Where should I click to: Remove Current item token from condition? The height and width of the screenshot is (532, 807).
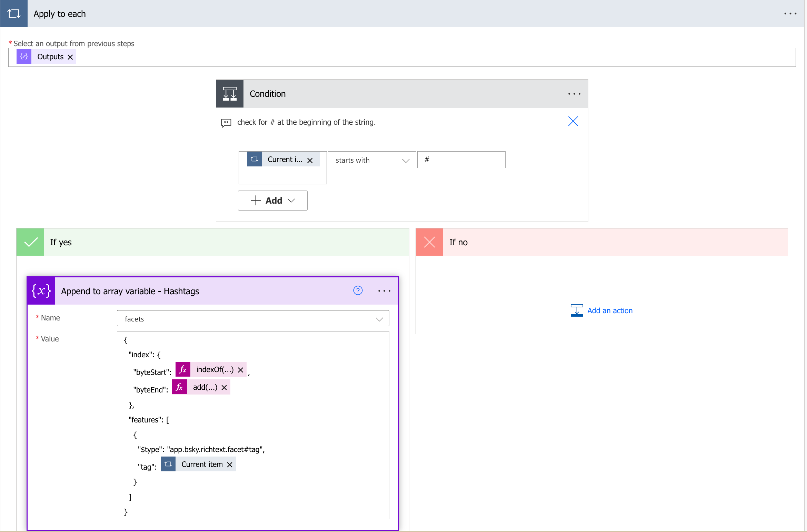[x=310, y=160]
